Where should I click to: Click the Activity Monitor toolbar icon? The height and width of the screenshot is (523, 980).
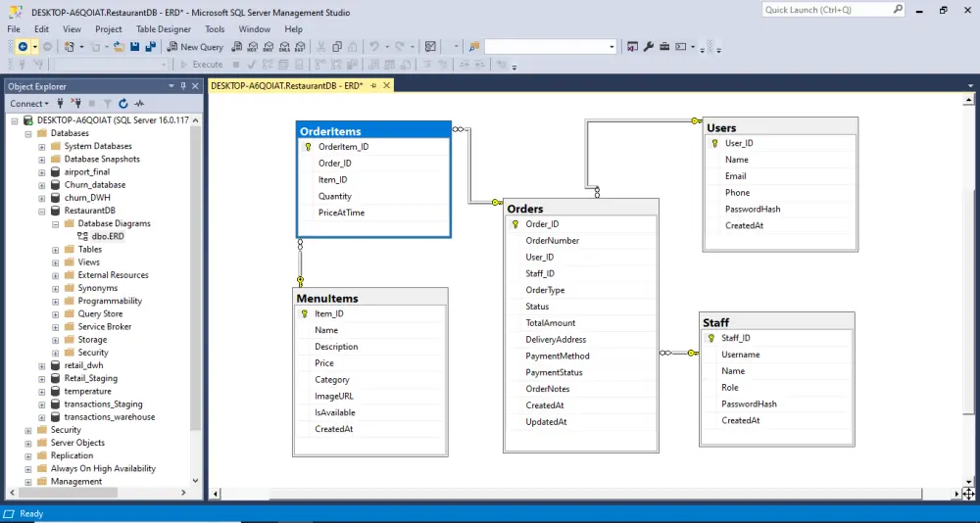(430, 47)
